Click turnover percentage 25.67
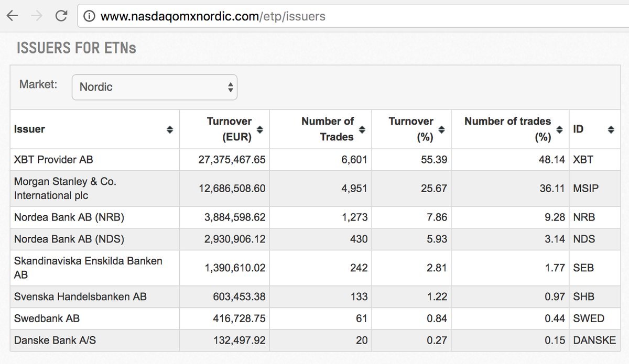 point(434,189)
